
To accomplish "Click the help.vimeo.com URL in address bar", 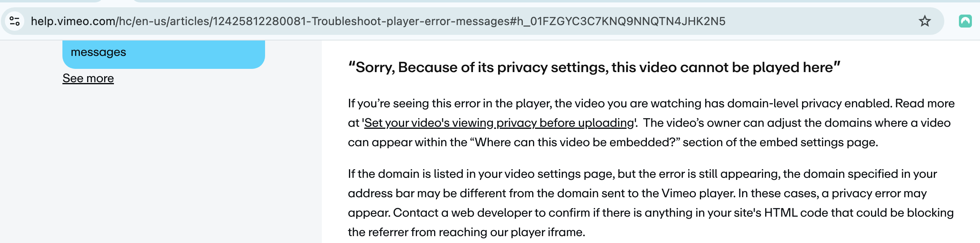I will point(378,21).
